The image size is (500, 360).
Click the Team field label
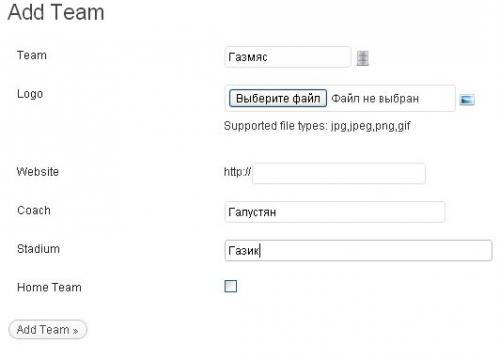(32, 55)
